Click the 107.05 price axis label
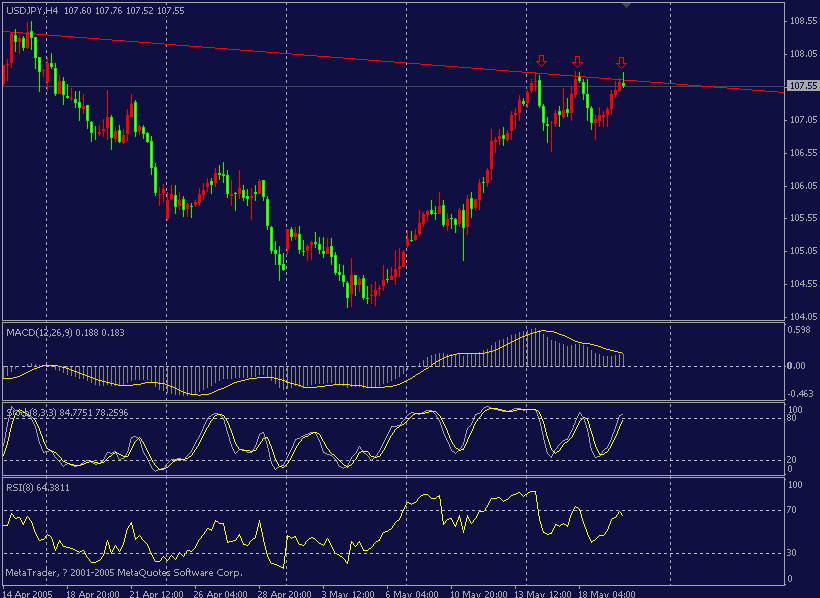Viewport: 820px width, 598px height. point(803,120)
